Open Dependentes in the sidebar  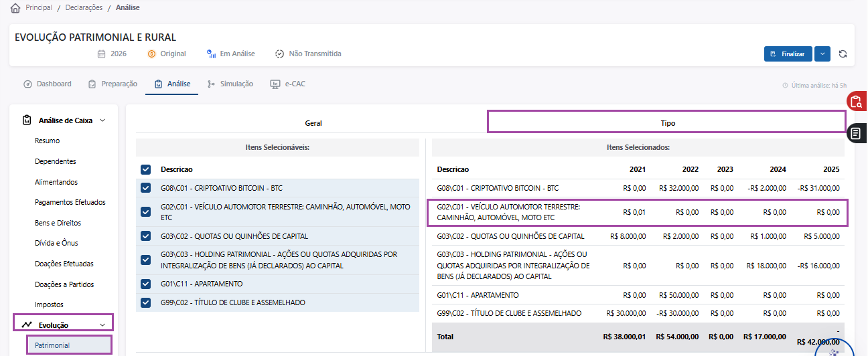pos(56,161)
